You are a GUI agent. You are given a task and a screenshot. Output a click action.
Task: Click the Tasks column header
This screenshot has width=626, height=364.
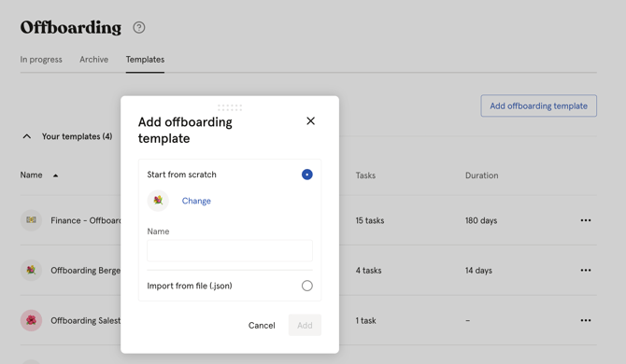(365, 175)
